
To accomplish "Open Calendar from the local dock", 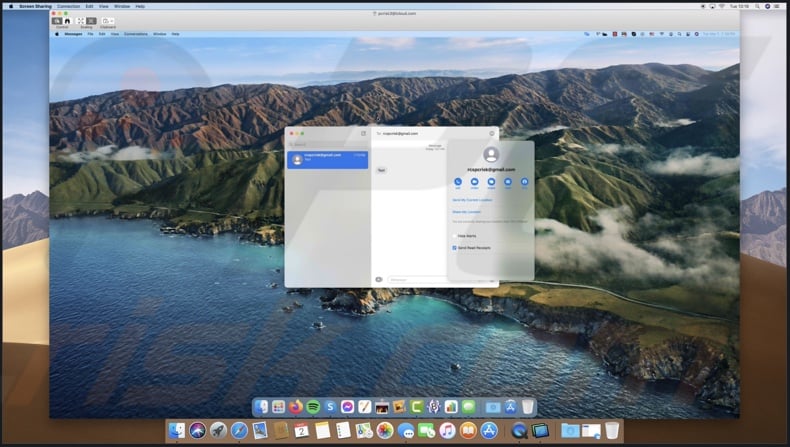I will point(301,430).
